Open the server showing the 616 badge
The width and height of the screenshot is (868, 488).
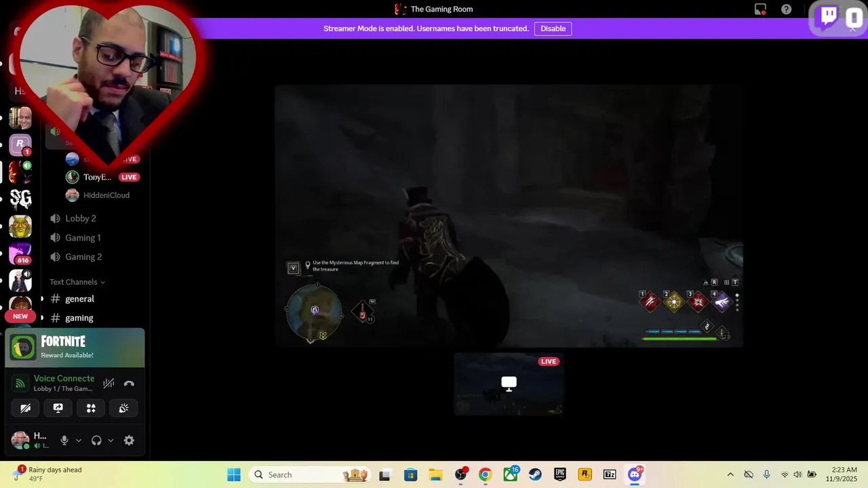click(x=20, y=253)
